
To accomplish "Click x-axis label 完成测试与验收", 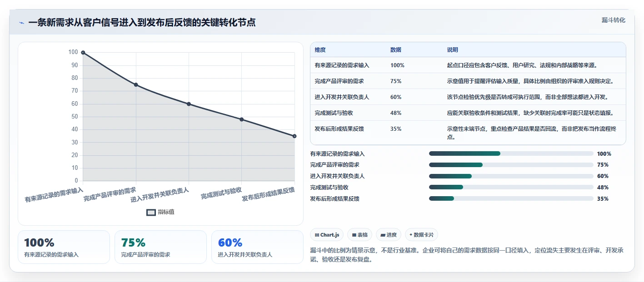I will (x=221, y=193).
